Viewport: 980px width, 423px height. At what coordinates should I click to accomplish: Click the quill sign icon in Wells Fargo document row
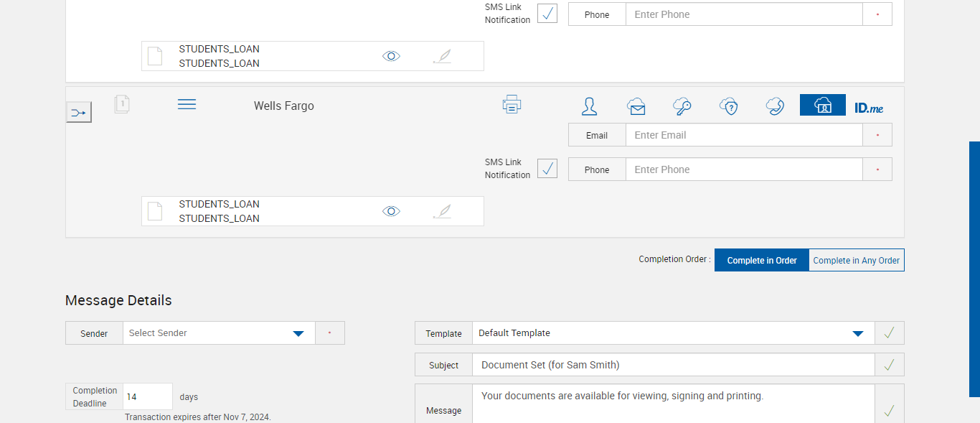point(443,211)
